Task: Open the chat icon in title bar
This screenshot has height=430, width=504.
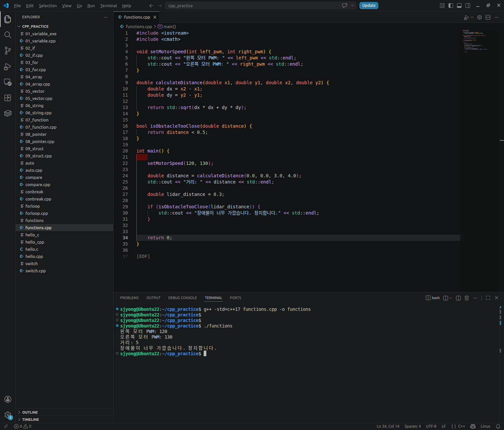Action: pyautogui.click(x=344, y=6)
